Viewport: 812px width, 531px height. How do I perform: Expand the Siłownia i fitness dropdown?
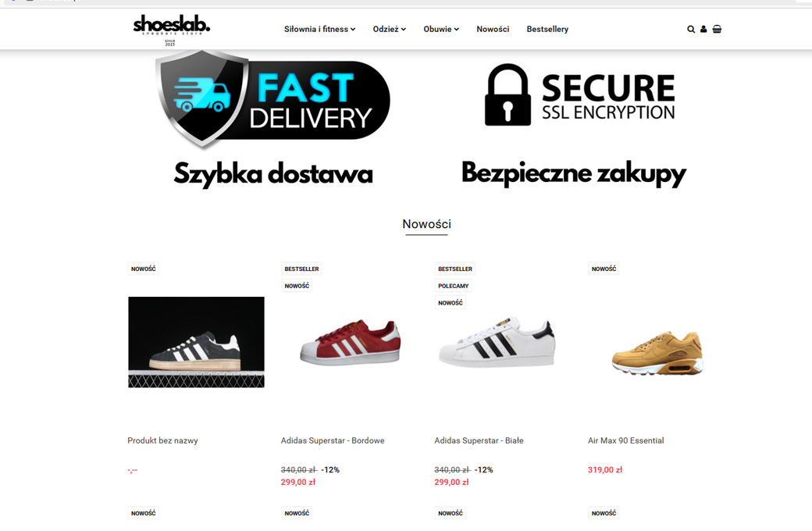coord(319,29)
